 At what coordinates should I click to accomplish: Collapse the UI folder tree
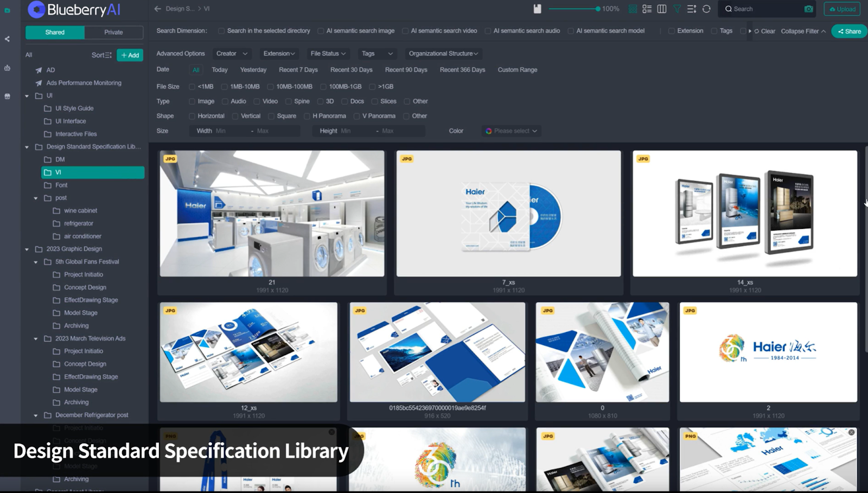click(x=27, y=96)
